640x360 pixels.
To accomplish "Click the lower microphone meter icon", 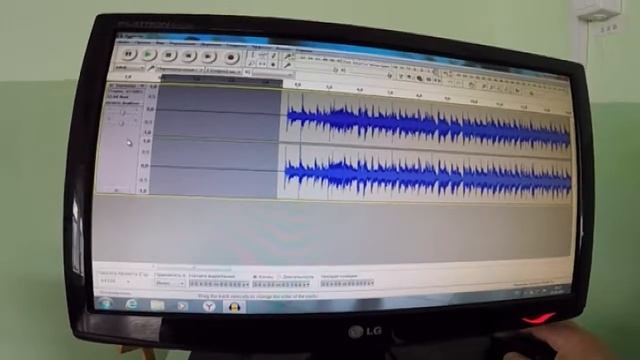I will tap(287, 65).
